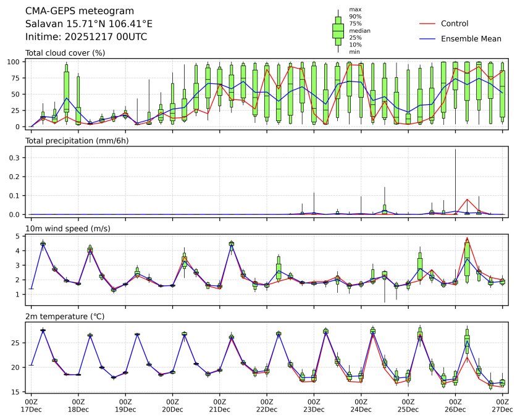Select the "2m temperature (℃)" panel title

(x=67, y=316)
